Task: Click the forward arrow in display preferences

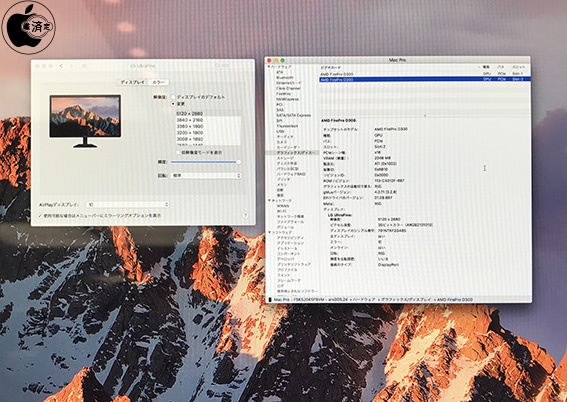Action: 71,66
